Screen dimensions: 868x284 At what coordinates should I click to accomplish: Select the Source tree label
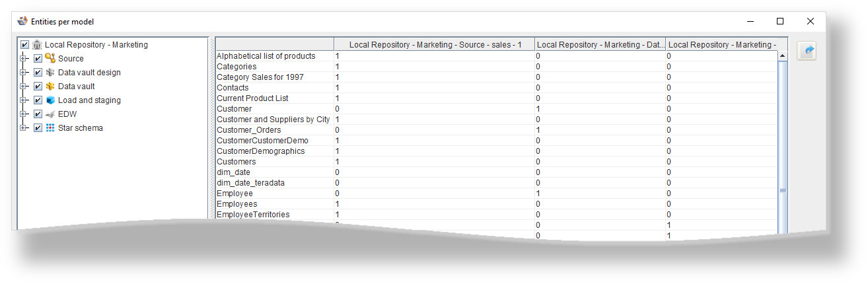[71, 59]
